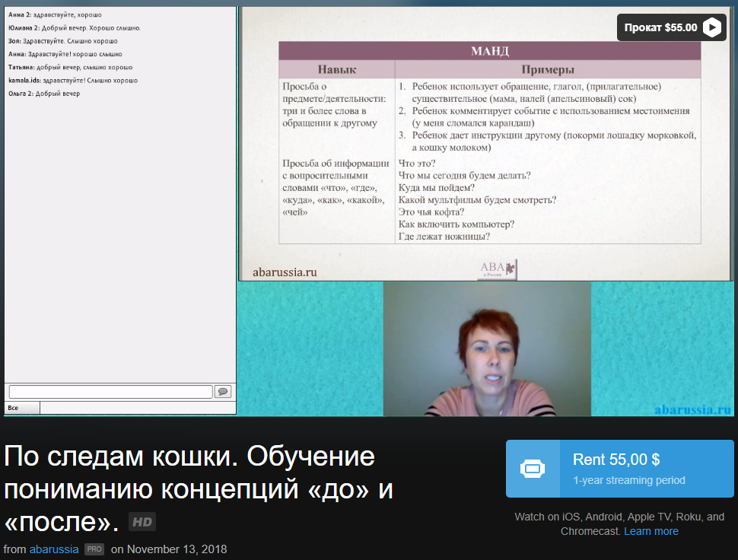
Task: Click the play arrow inside Прокат $55.00 button
Action: (x=712, y=27)
